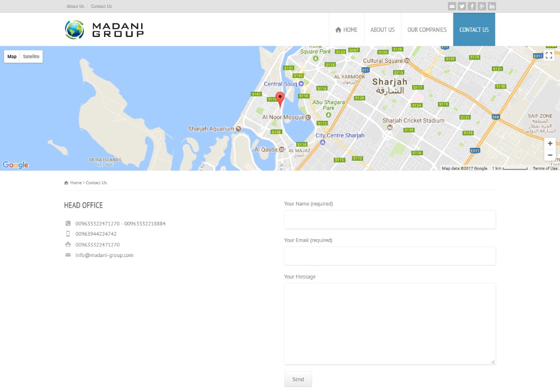Viewport: 560px width, 392px height.
Task: Click the Home breadcrumb link
Action: click(76, 183)
